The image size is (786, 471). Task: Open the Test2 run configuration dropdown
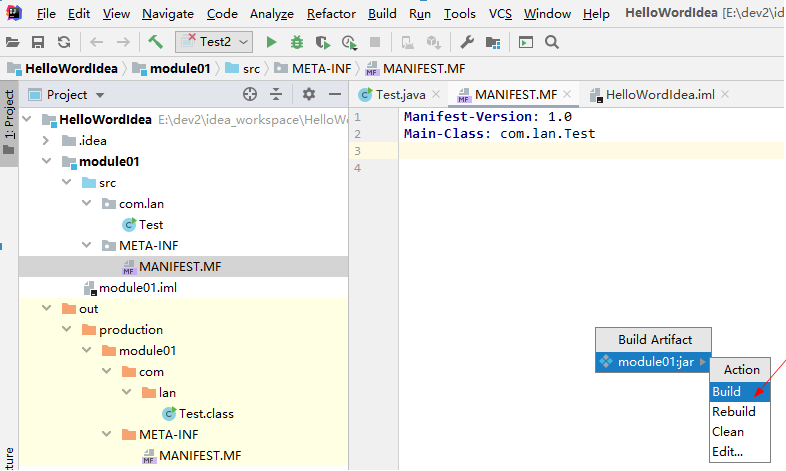(x=214, y=42)
